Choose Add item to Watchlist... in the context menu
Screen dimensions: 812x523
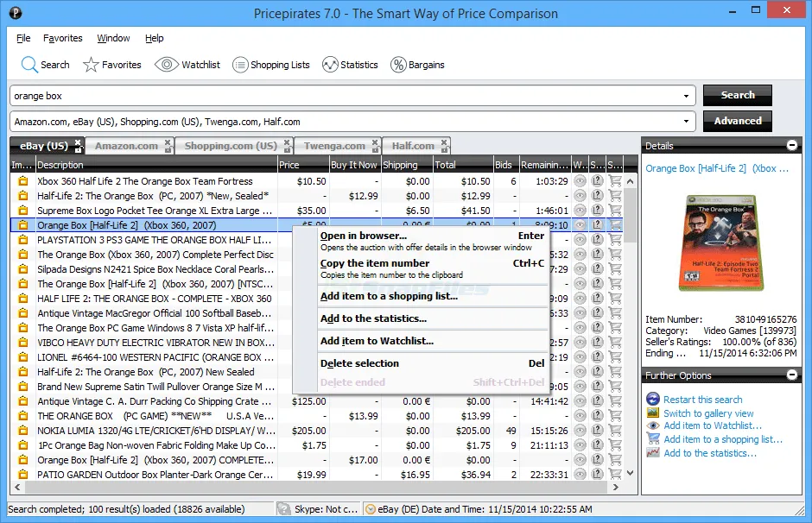(433, 341)
